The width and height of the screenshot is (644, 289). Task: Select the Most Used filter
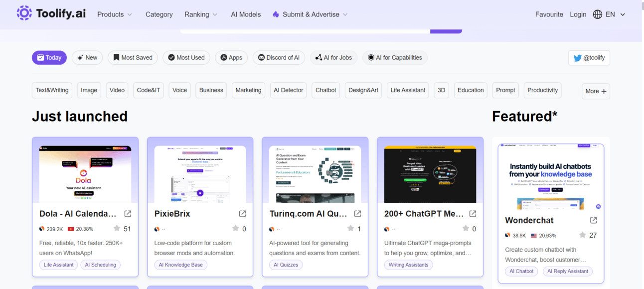pos(186,58)
